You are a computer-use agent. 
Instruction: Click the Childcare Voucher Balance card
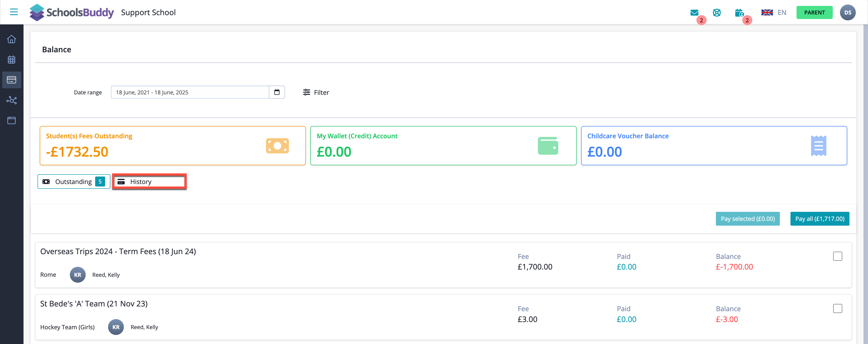(714, 146)
